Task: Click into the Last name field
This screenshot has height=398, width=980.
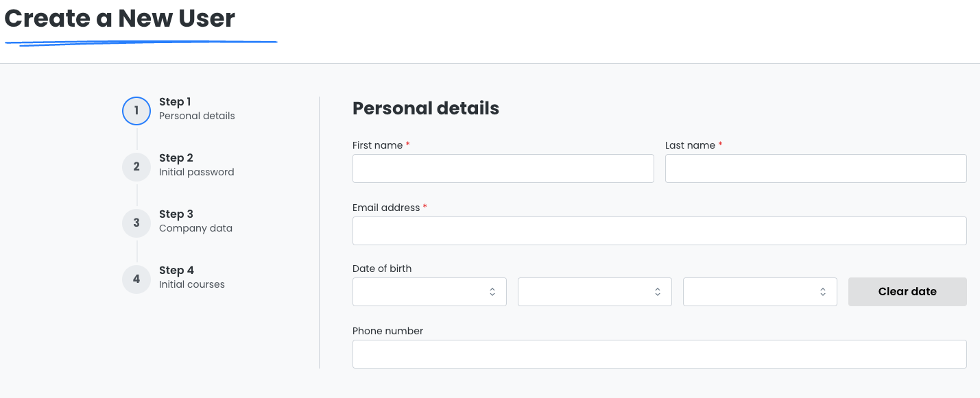Action: [x=815, y=169]
